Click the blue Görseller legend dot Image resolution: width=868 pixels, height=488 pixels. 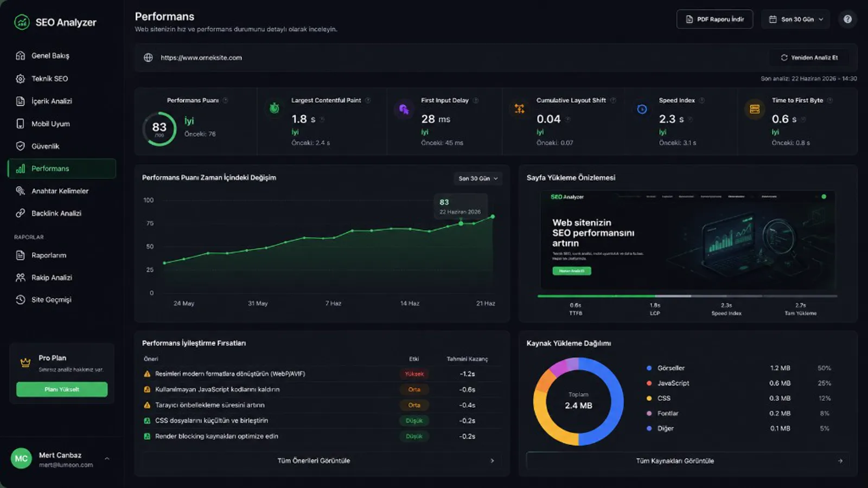pos(649,368)
